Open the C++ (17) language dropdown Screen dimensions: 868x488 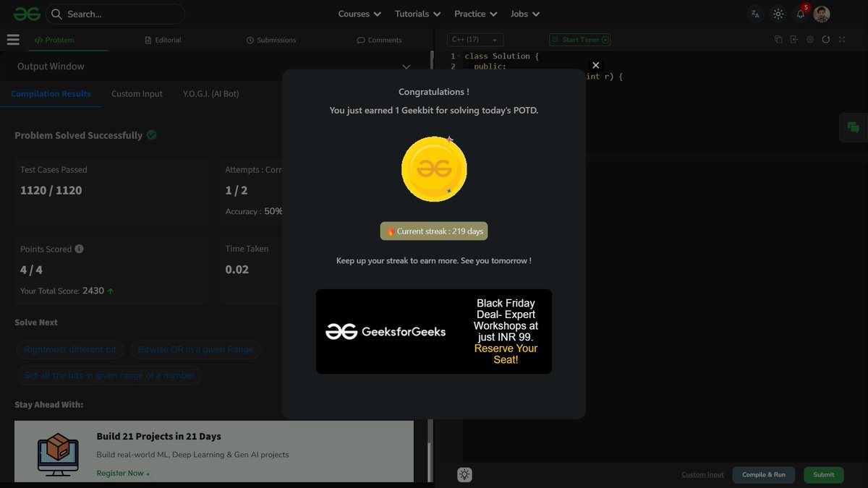click(474, 40)
